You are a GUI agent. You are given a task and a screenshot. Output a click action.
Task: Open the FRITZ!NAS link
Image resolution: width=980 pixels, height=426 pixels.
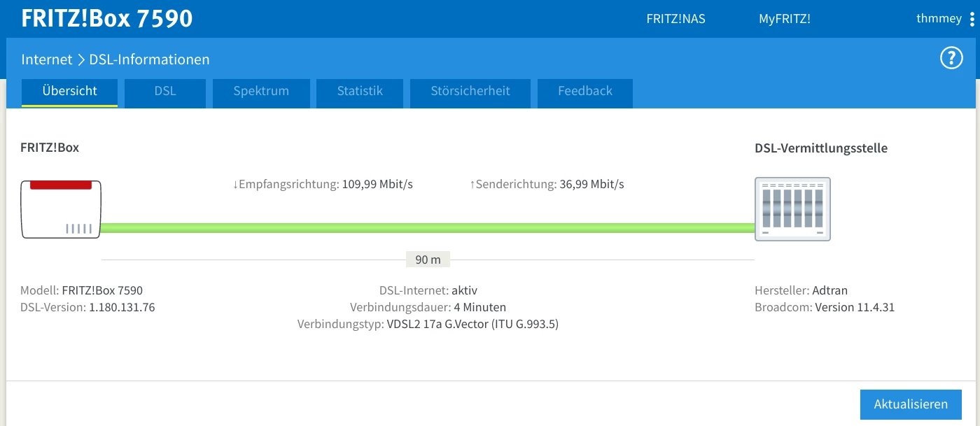(675, 19)
